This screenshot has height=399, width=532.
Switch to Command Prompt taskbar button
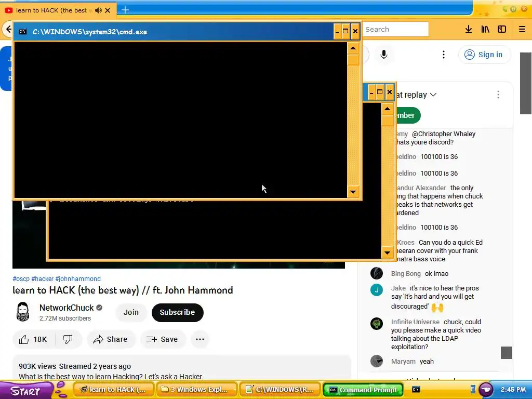click(x=363, y=390)
